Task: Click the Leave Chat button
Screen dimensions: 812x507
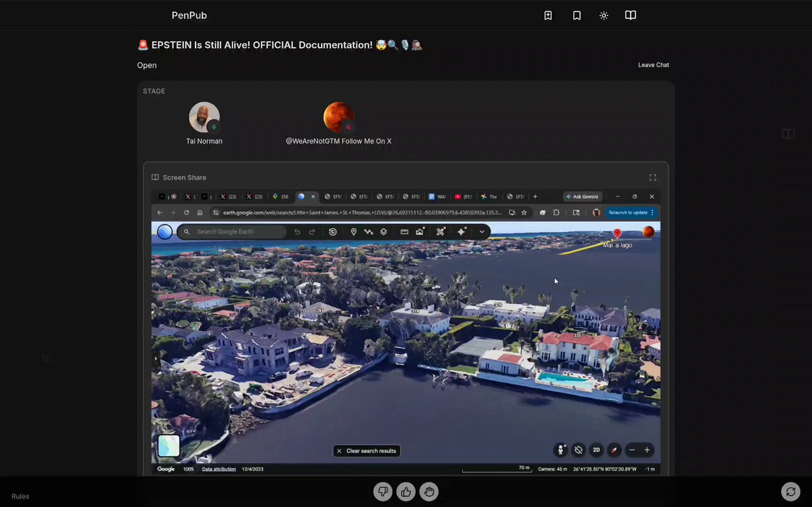Action: [x=653, y=65]
